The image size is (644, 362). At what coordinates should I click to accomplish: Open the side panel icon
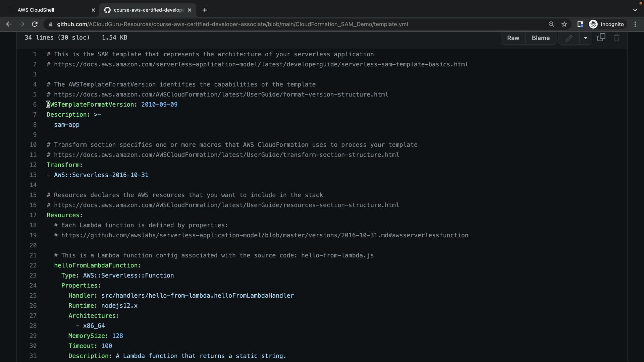580,24
